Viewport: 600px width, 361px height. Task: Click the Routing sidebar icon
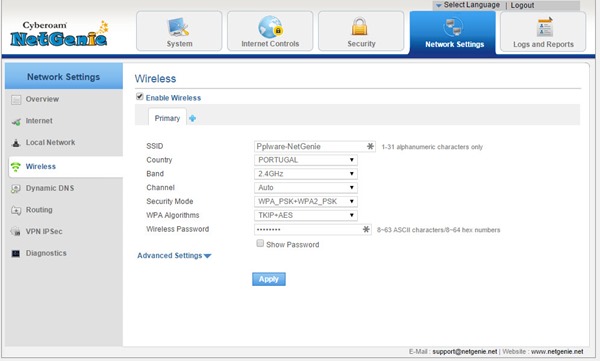[x=16, y=210]
